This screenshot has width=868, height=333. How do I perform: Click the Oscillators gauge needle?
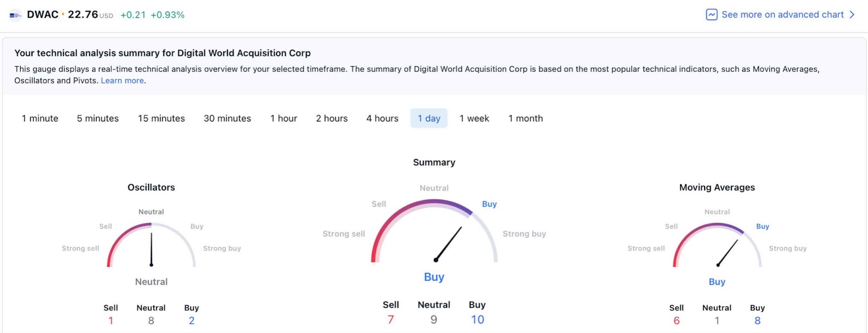point(151,249)
